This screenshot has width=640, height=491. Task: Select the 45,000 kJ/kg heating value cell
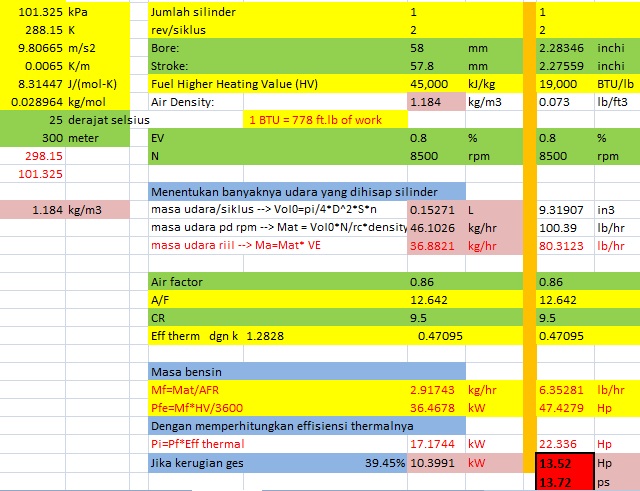click(435, 84)
